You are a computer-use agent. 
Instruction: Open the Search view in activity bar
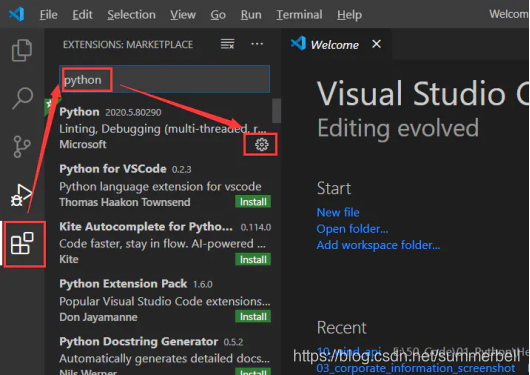coord(22,98)
